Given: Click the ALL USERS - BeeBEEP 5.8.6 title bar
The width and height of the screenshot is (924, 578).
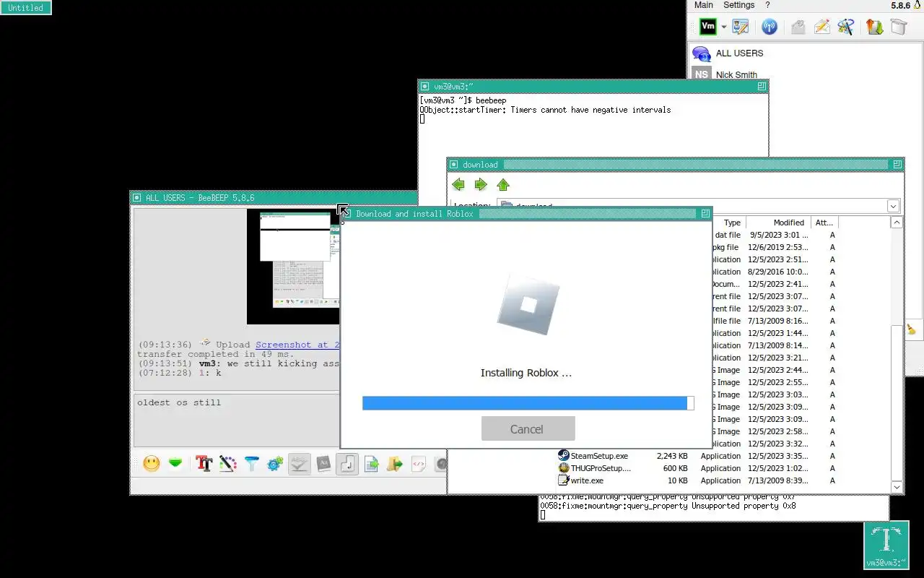Looking at the screenshot, I should (274, 197).
